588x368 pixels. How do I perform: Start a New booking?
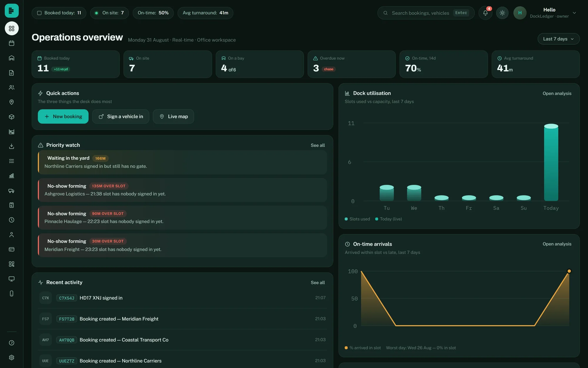point(63,117)
